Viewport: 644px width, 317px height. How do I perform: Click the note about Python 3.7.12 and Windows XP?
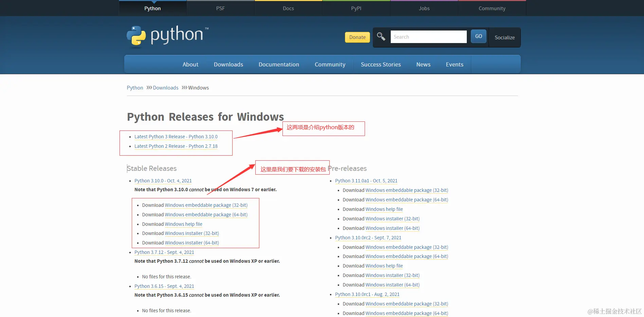[x=207, y=261]
